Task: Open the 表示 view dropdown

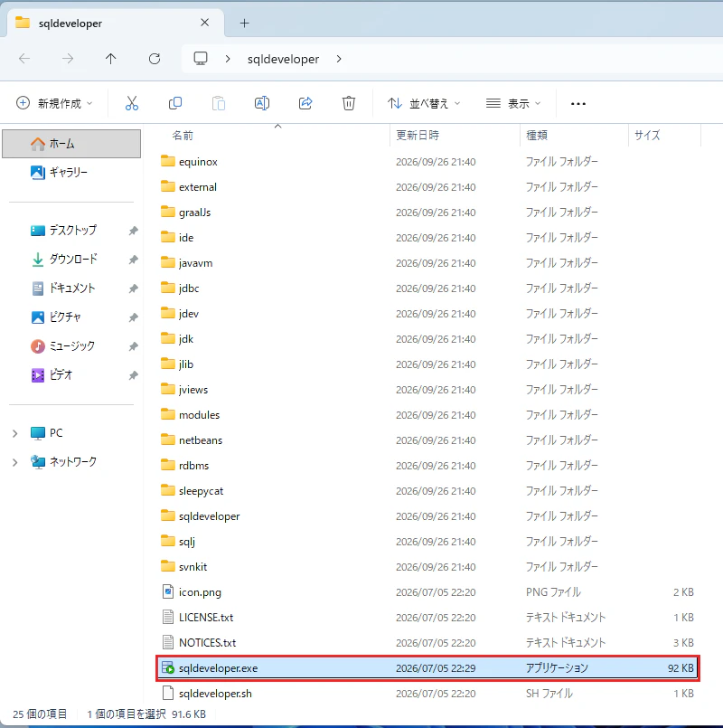Action: pos(513,103)
